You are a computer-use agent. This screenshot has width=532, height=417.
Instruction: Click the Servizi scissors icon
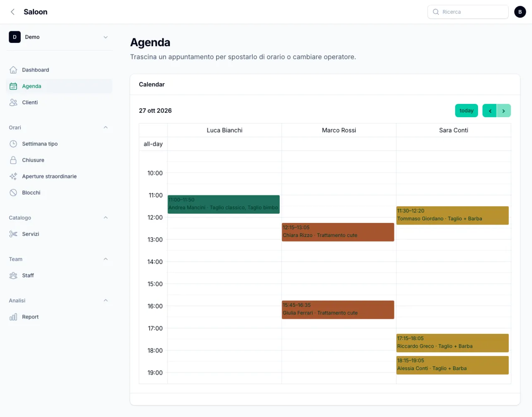pyautogui.click(x=13, y=234)
